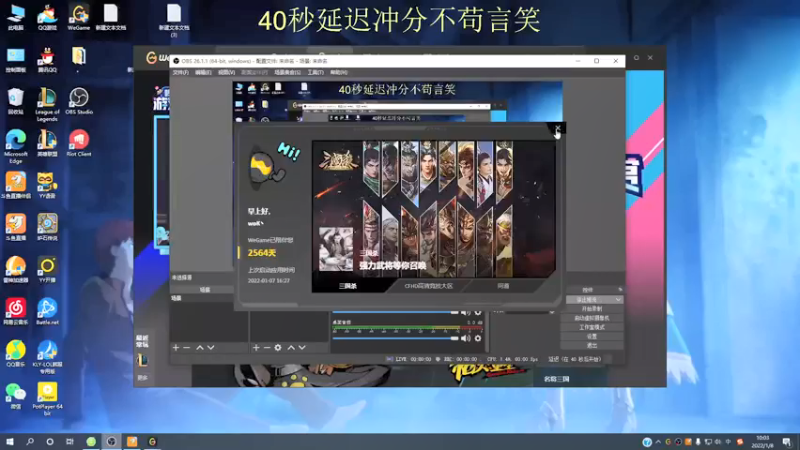Open the QQ游戏 desktop shortcut
Image resolution: width=800 pixels, height=450 pixels.
tap(47, 17)
